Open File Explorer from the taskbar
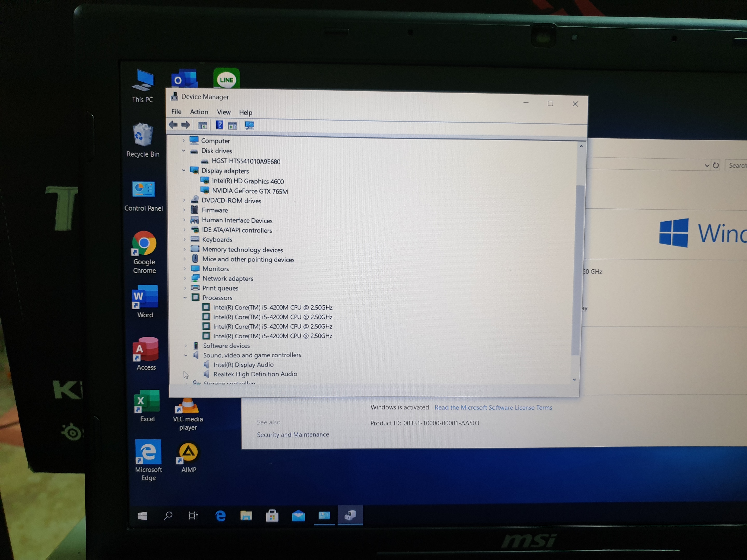Viewport: 747px width, 560px height. tap(246, 515)
